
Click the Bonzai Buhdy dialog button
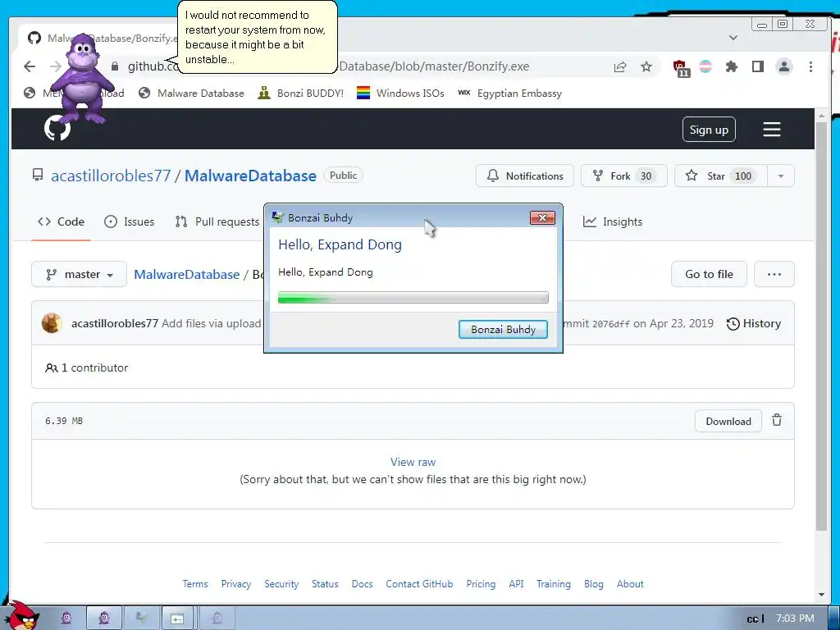503,330
